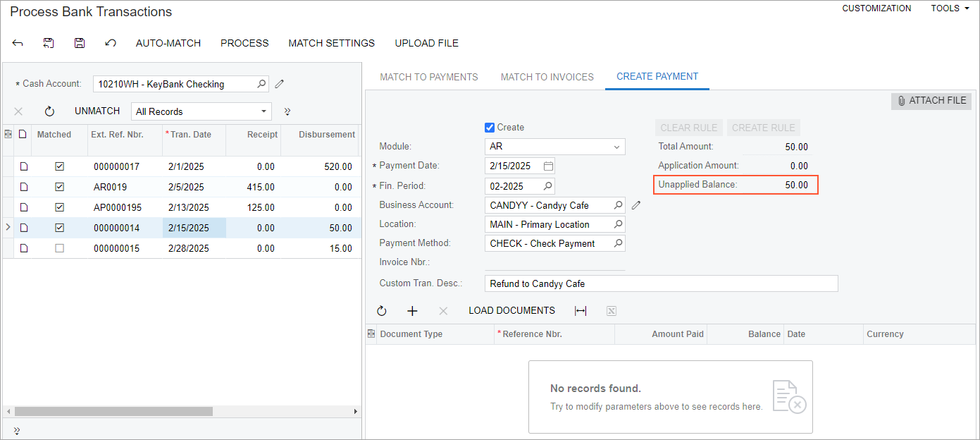Open the All Records filter dropdown
The width and height of the screenshot is (980, 440).
[x=264, y=111]
